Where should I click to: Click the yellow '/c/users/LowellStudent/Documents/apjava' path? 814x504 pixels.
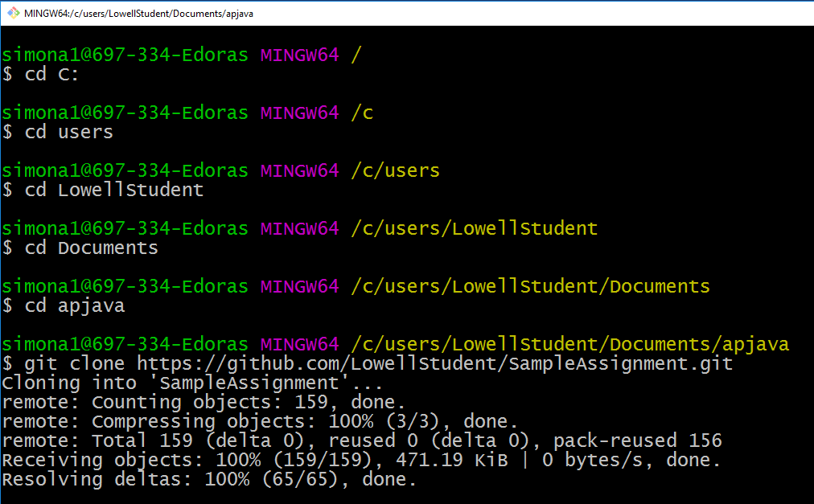(569, 344)
